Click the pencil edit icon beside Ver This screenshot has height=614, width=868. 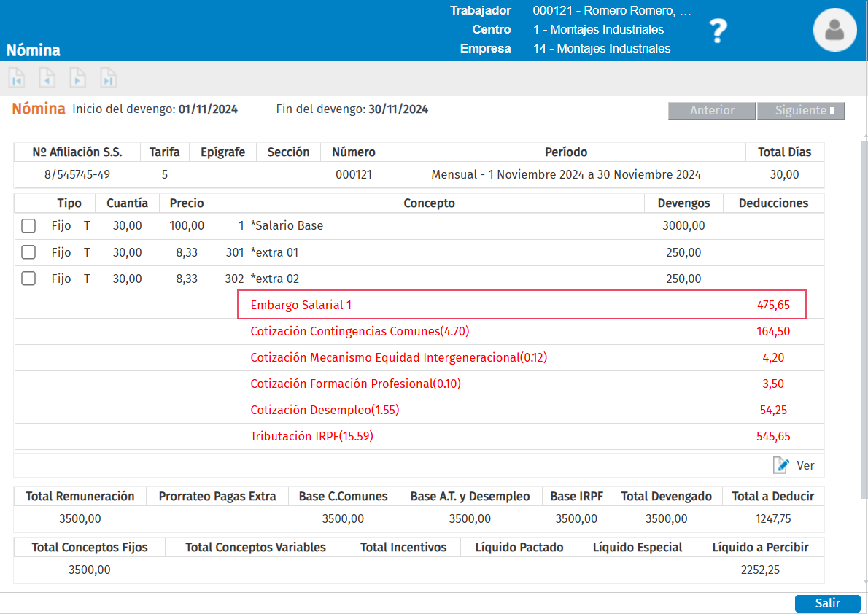pyautogui.click(x=781, y=465)
